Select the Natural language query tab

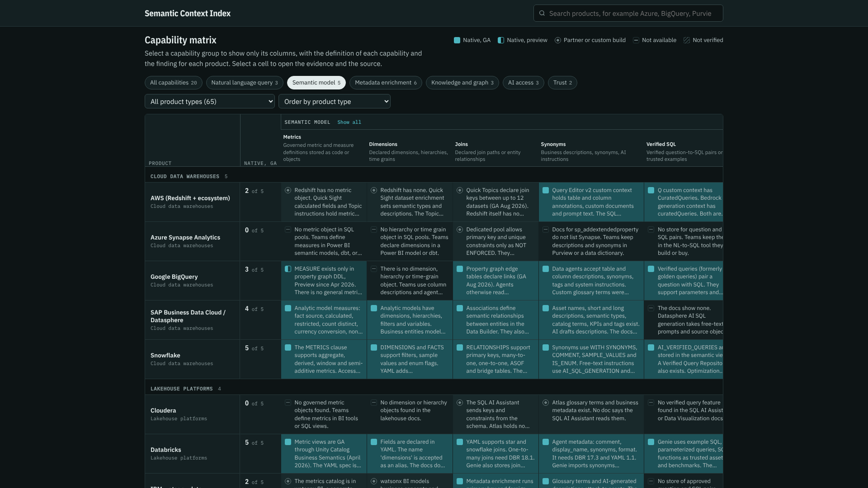point(245,83)
